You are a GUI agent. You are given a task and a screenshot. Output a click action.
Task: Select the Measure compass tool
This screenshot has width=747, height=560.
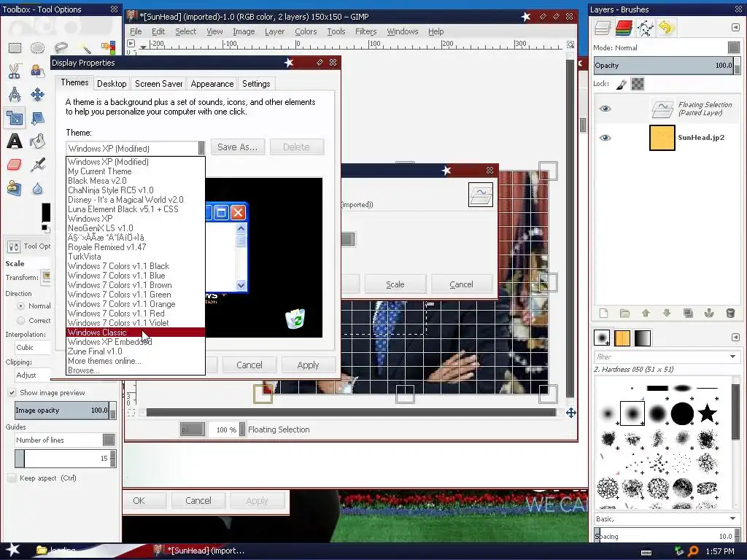click(x=15, y=94)
